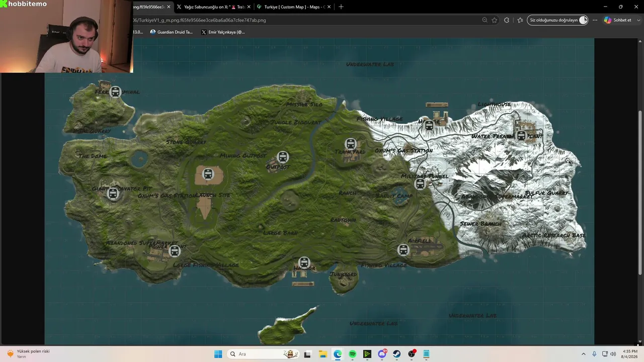
Task: Pick the train icon at Launch Site
Action: (x=208, y=174)
